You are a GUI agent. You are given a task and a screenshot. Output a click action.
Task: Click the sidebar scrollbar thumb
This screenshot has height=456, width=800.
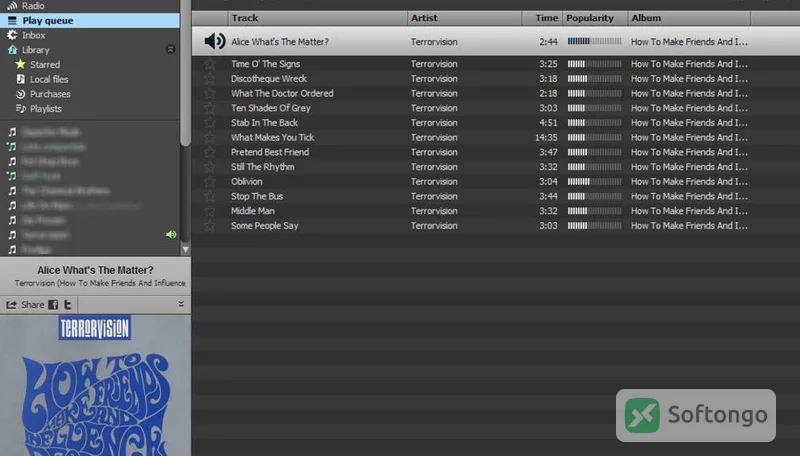(x=185, y=73)
